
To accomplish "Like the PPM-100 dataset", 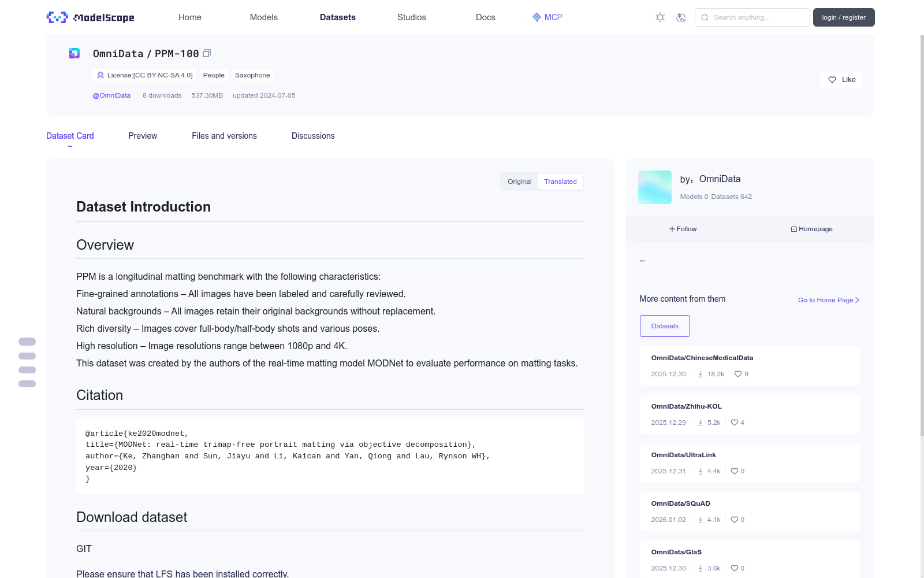I will 841,80.
